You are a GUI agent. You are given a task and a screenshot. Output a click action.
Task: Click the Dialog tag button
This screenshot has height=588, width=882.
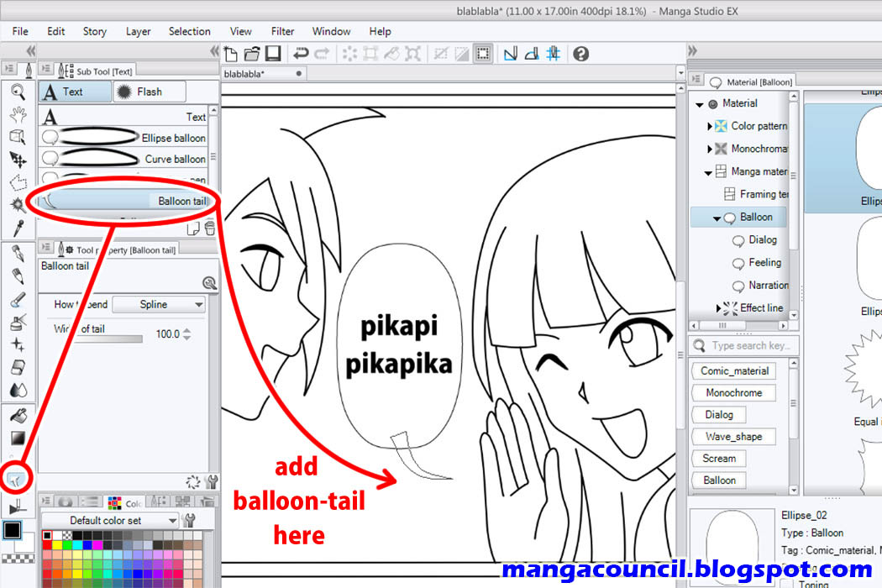[719, 415]
